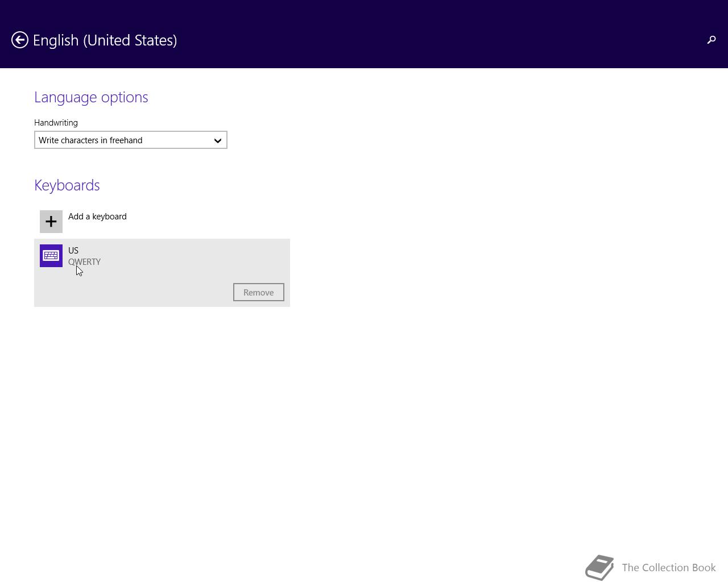Open search with the magnifier icon
Screen dimensions: 728x582
coord(711,40)
